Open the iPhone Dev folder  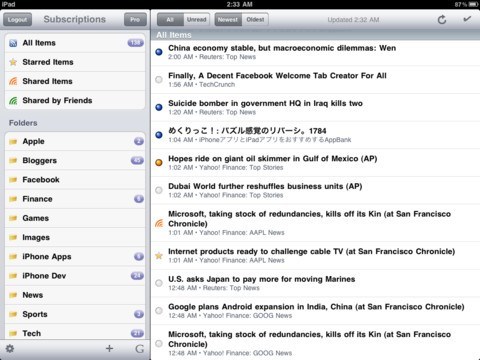tap(75, 276)
